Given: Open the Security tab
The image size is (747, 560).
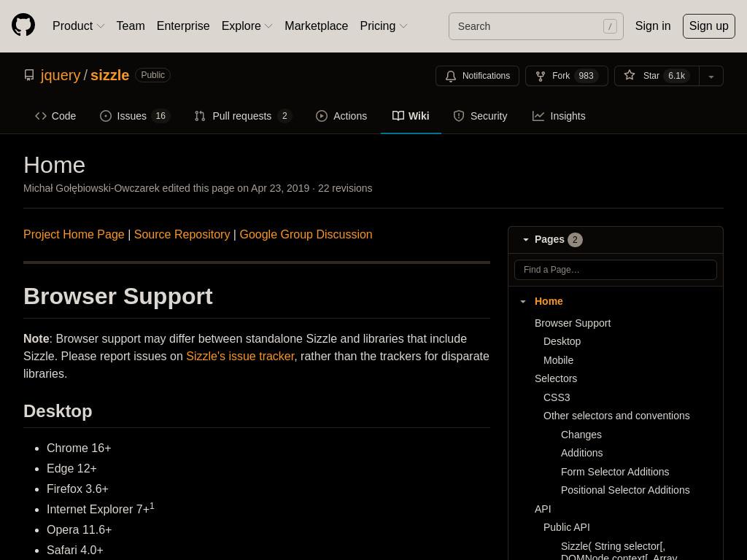Looking at the screenshot, I should (480, 116).
